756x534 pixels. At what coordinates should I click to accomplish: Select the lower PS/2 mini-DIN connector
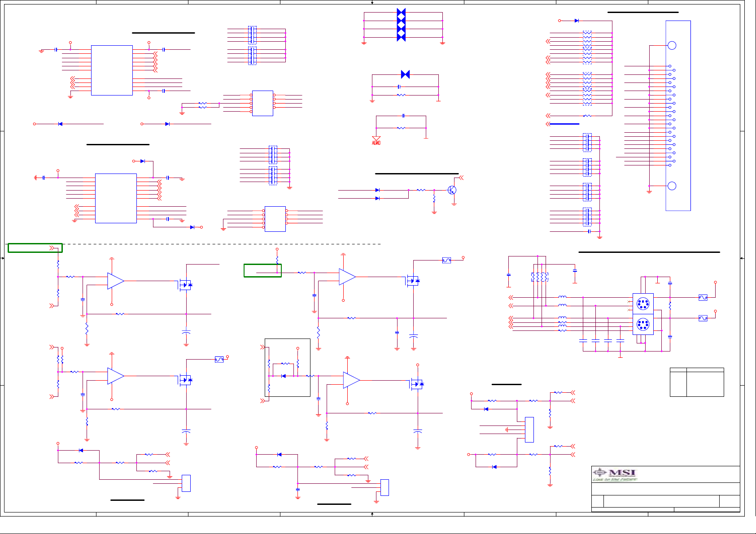643,324
